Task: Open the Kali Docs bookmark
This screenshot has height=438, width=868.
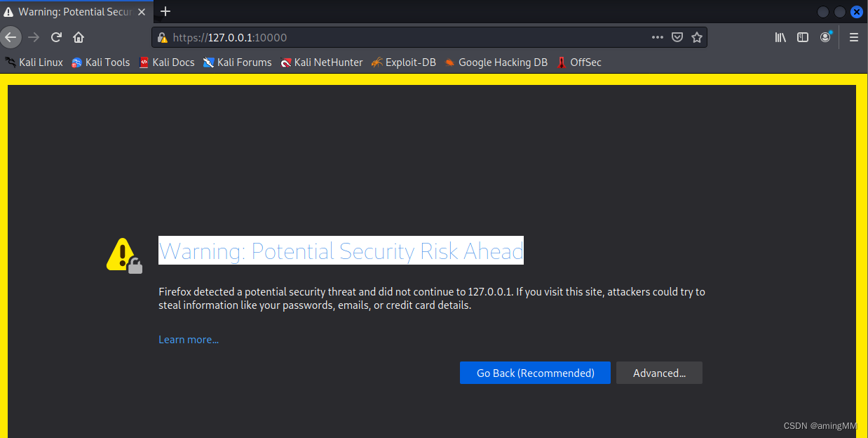Action: [x=167, y=62]
